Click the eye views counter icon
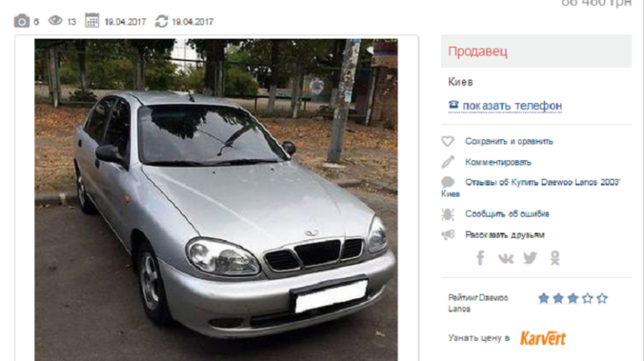 point(55,20)
